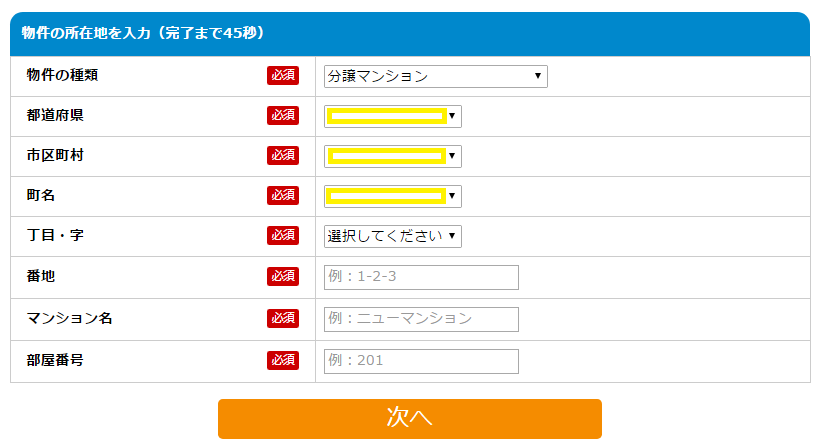This screenshot has width=819, height=447.
Task: Click the 部屋番号 input box
Action: coord(421,361)
